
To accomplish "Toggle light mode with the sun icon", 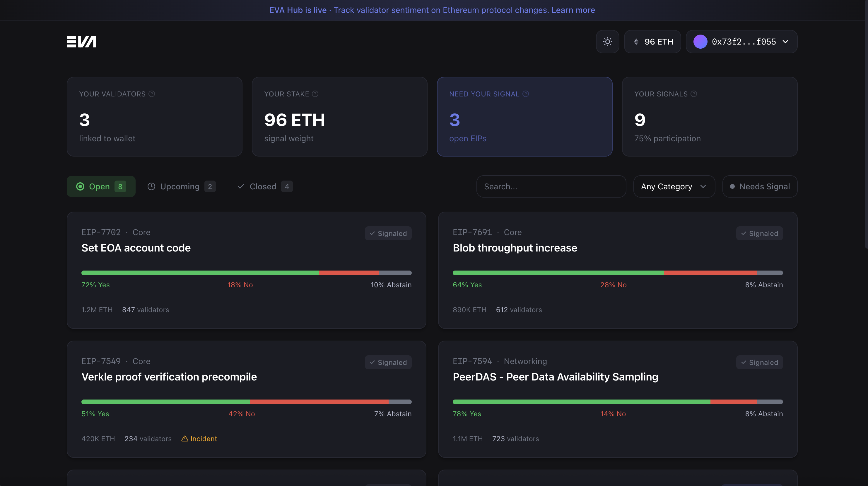I will click(x=608, y=42).
